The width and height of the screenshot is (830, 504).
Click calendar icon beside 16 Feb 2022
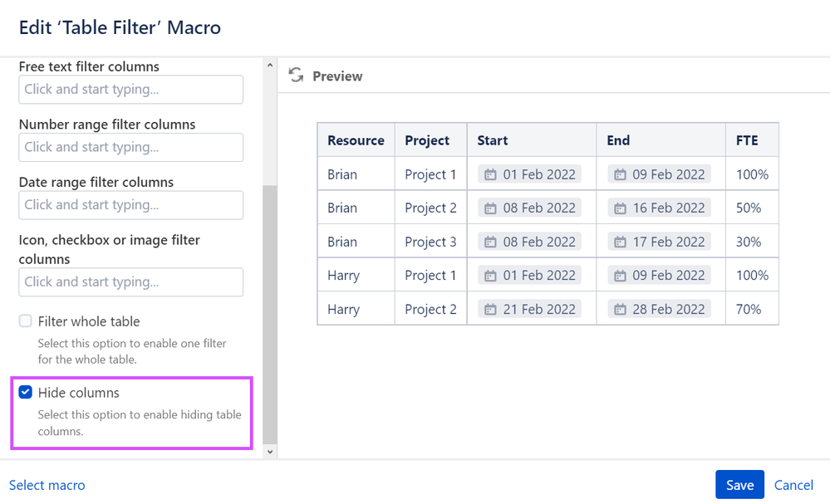click(x=620, y=208)
